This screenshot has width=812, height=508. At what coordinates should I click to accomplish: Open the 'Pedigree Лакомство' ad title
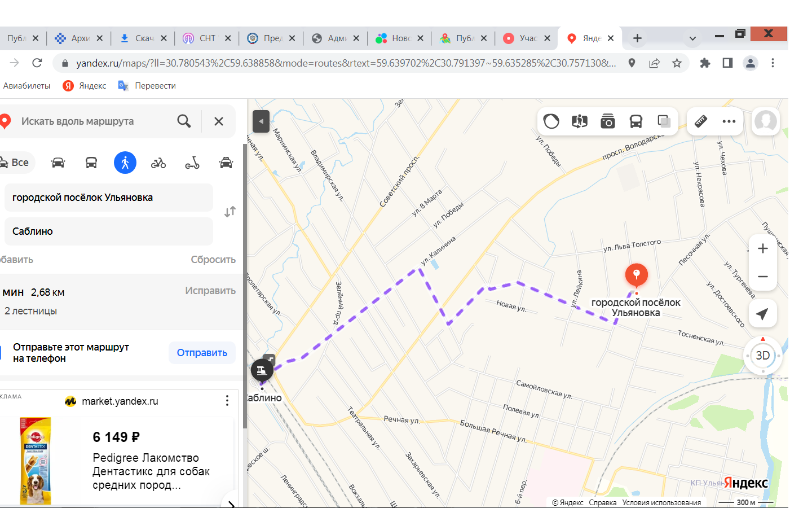151,471
